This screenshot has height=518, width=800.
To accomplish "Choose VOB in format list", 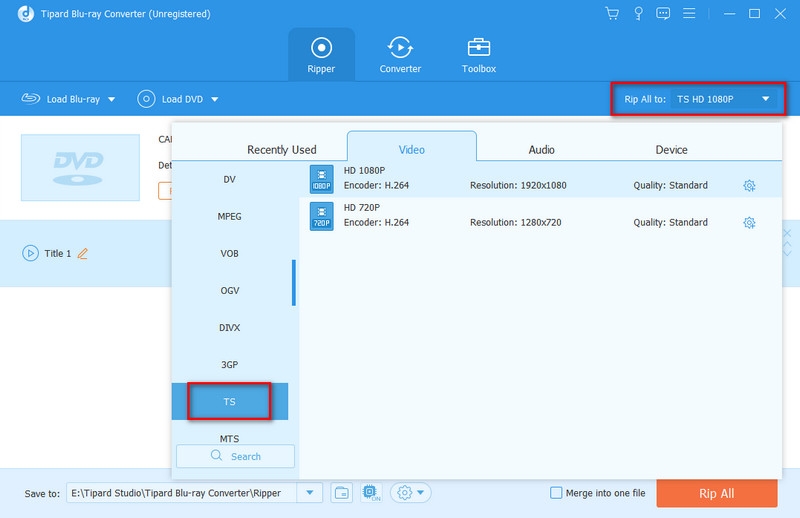I will coord(230,254).
